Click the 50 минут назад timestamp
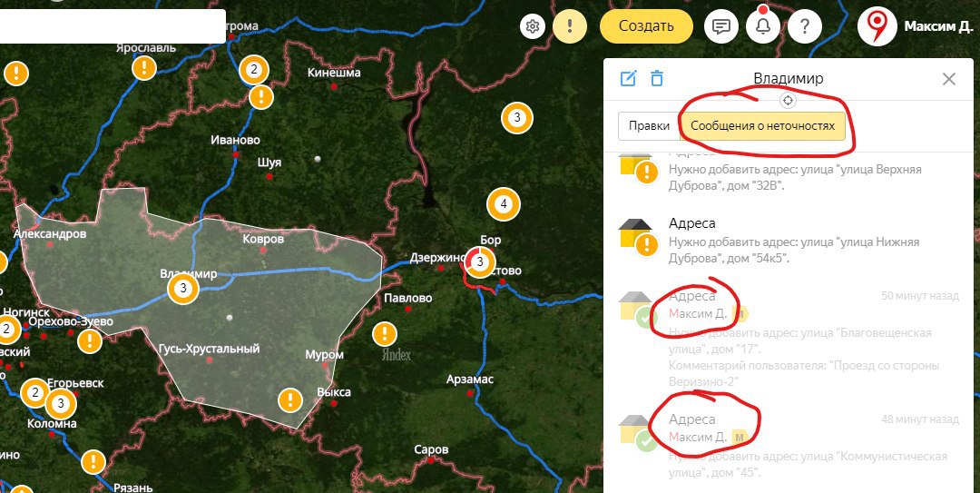This screenshot has height=493, width=980. pyautogui.click(x=919, y=295)
